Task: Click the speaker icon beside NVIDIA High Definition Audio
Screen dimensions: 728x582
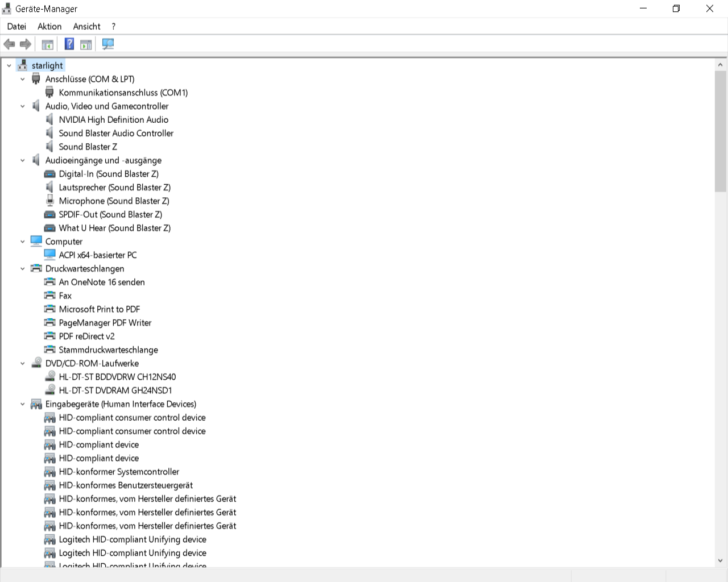Action: coord(49,120)
